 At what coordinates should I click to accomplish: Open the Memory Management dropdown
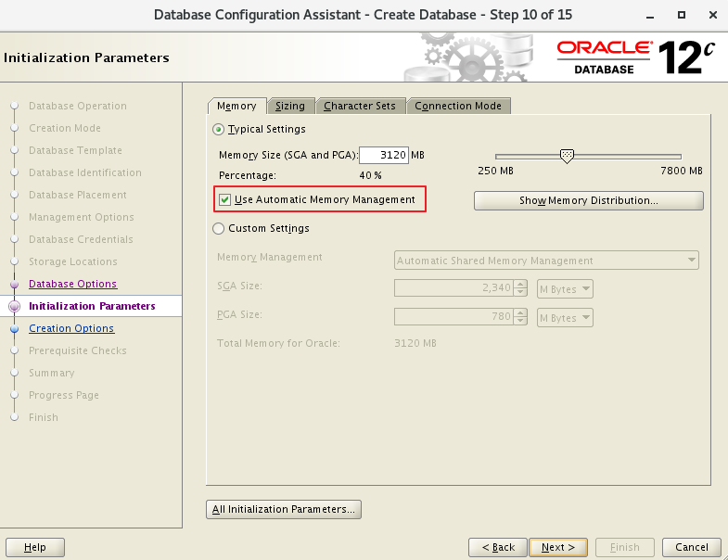(547, 261)
